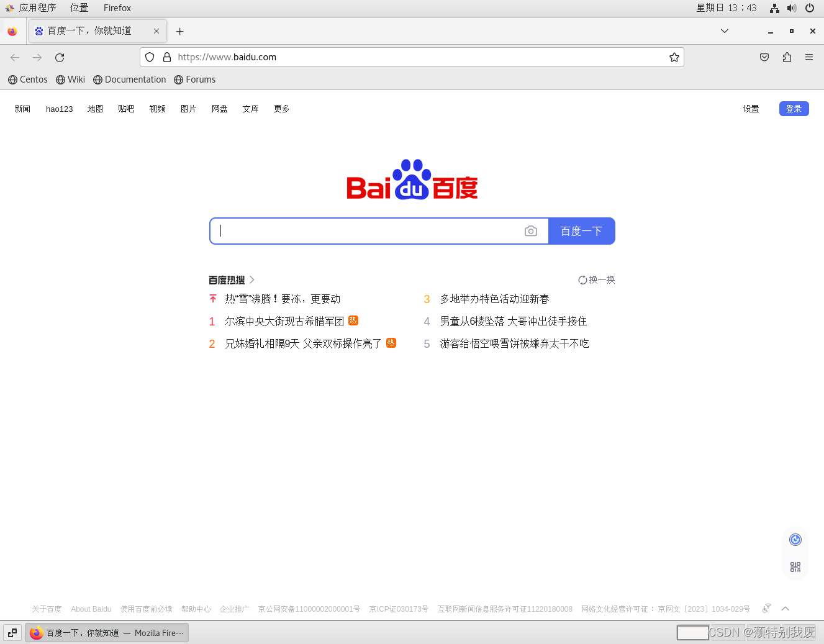The height and width of the screenshot is (644, 824).
Task: Click the Baidu logo
Action: (412, 179)
